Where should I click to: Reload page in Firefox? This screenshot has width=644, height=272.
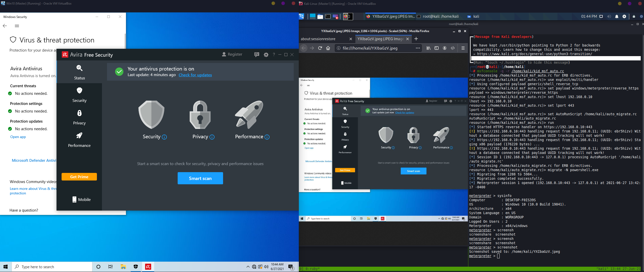point(320,48)
